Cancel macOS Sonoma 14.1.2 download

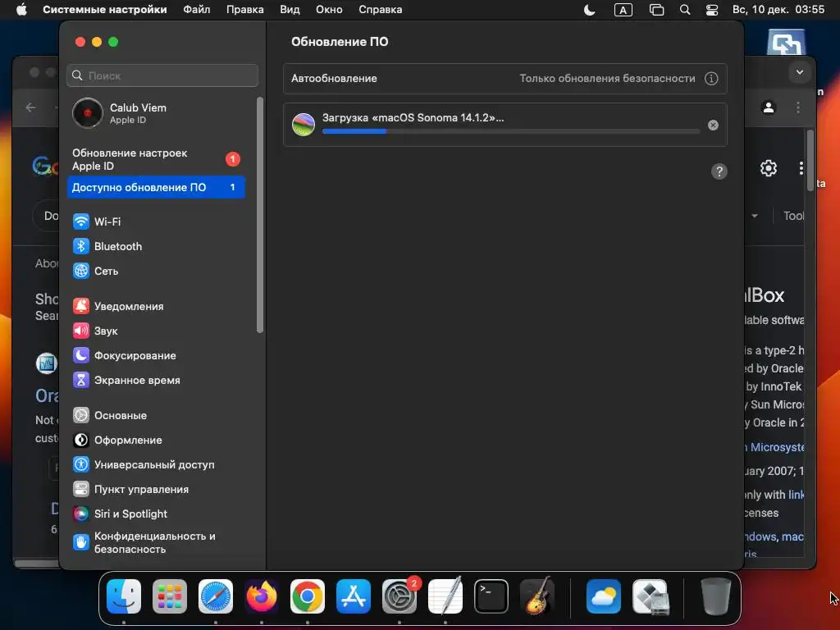pos(713,125)
